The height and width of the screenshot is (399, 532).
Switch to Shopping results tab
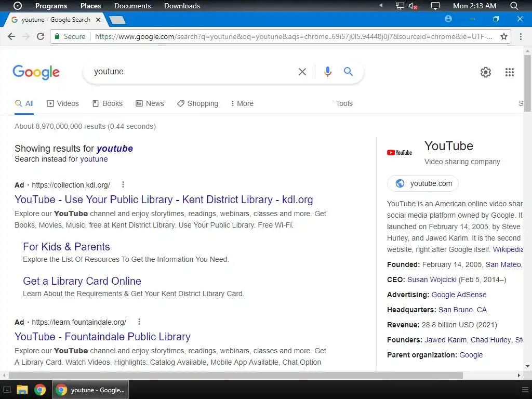(x=197, y=103)
